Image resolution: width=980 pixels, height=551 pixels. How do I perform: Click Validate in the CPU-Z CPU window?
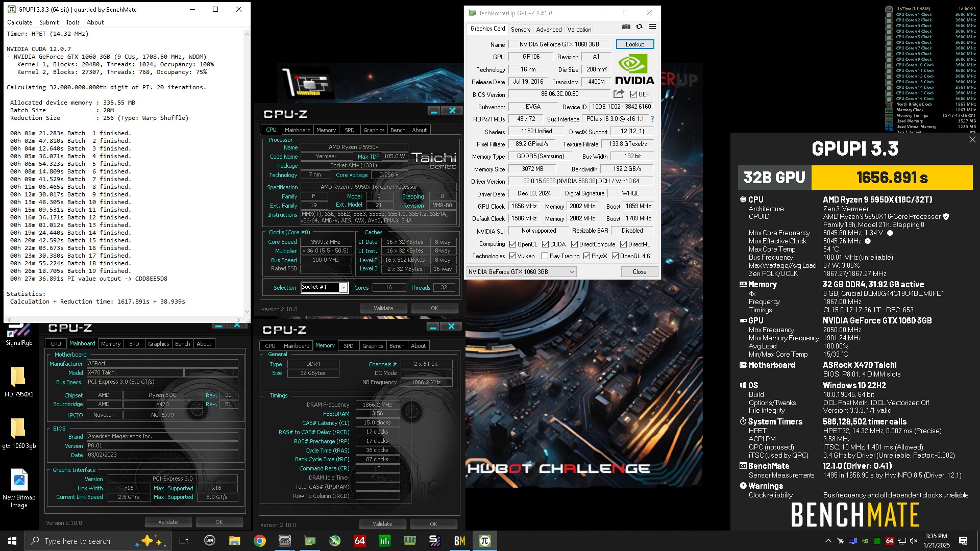pos(383,308)
